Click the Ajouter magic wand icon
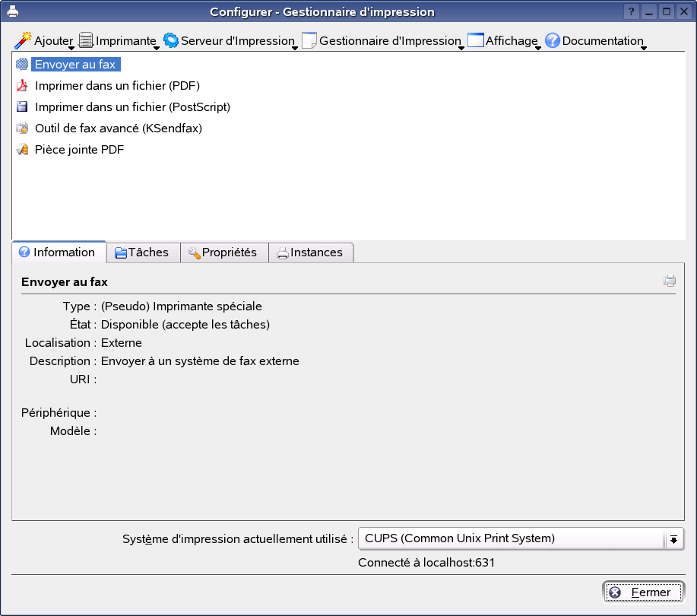Image resolution: width=697 pixels, height=616 pixels. [23, 40]
